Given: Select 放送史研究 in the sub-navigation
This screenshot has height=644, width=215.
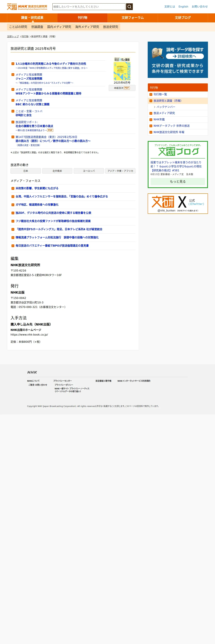Looking at the screenshot, I should point(110,27).
